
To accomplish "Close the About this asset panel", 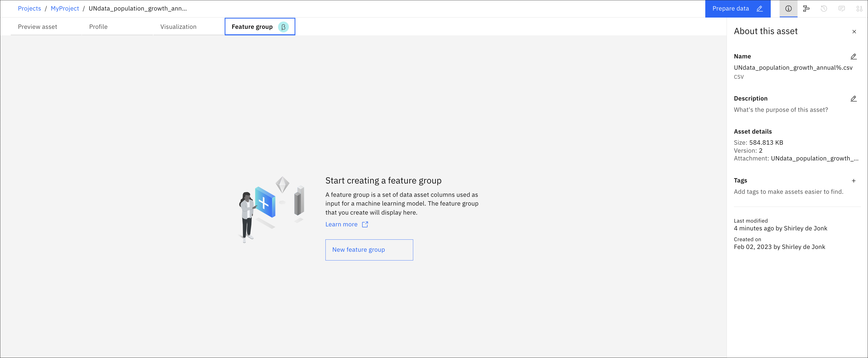I will [854, 32].
